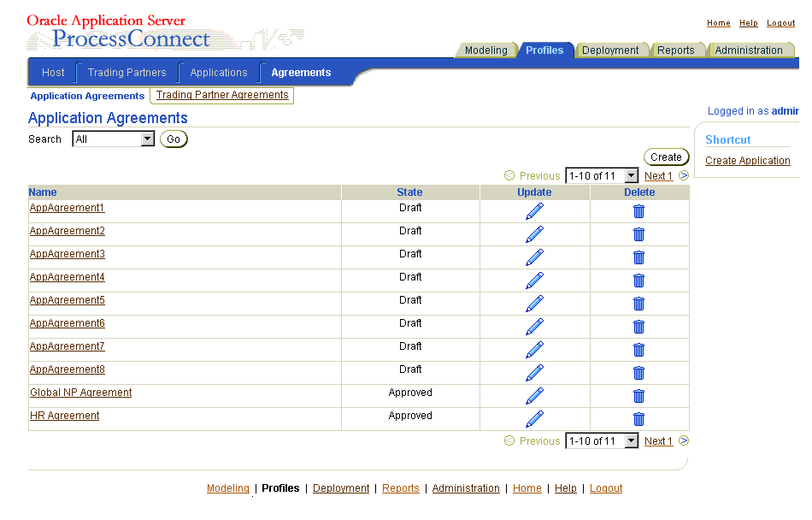Trash AppAgreement7 via the delete icon
The width and height of the screenshot is (812, 520).
click(639, 350)
